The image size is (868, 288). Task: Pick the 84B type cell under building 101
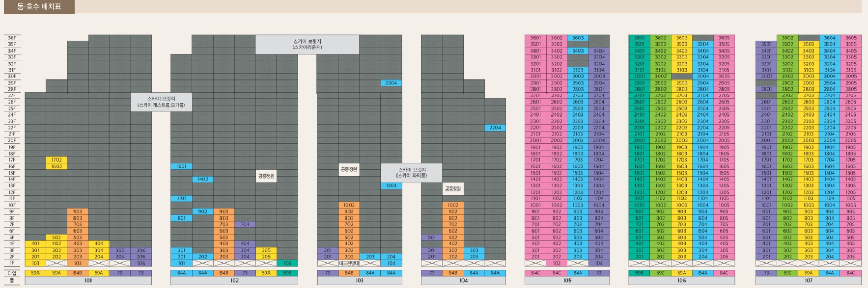[x=78, y=273]
